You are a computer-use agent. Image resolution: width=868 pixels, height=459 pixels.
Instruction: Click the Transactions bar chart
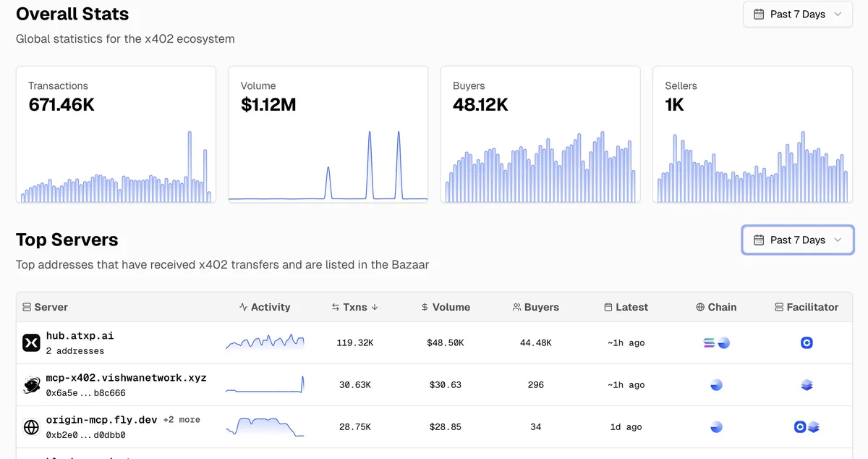116,167
